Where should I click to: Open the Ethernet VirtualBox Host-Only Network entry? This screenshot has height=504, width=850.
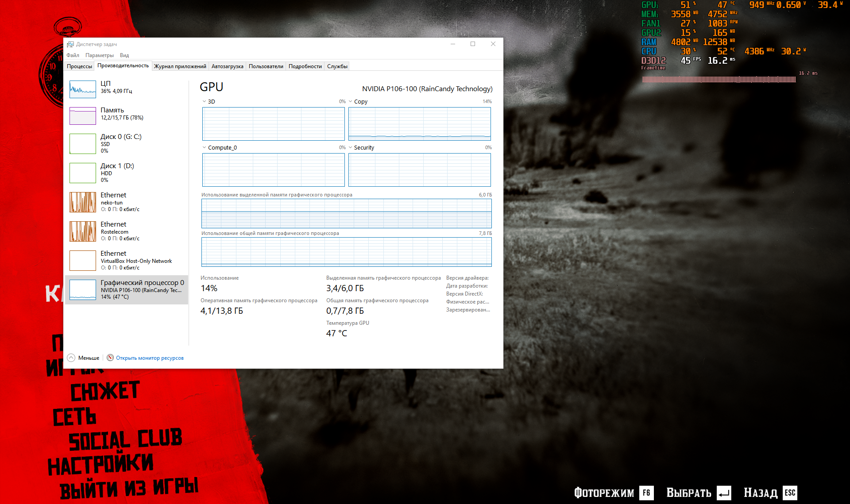135,260
